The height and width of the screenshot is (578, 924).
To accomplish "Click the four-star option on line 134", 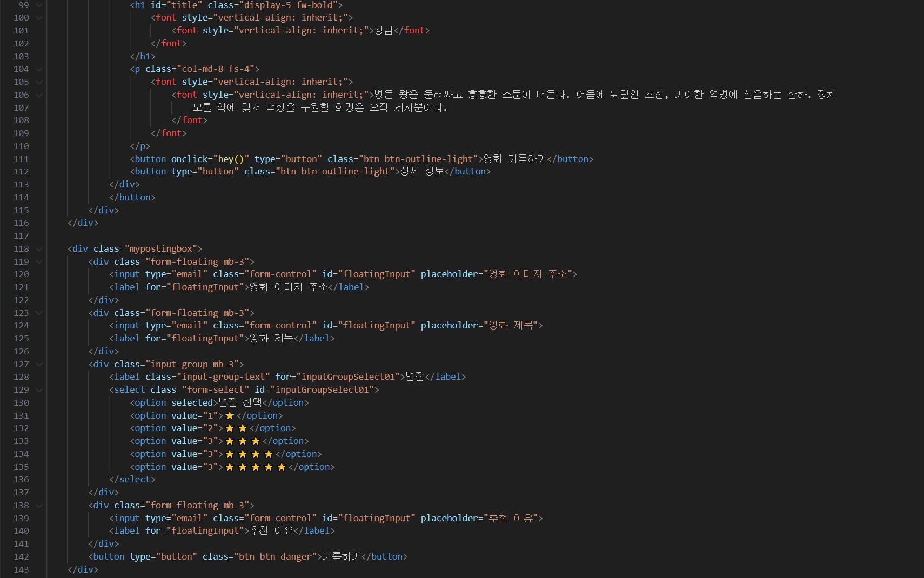I will (249, 454).
